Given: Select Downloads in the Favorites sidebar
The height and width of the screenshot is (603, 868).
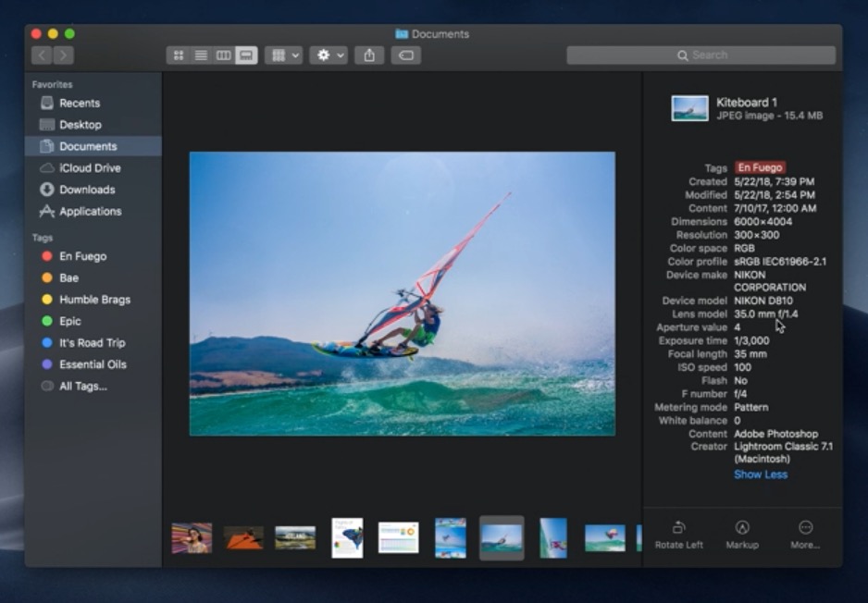Looking at the screenshot, I should (87, 190).
